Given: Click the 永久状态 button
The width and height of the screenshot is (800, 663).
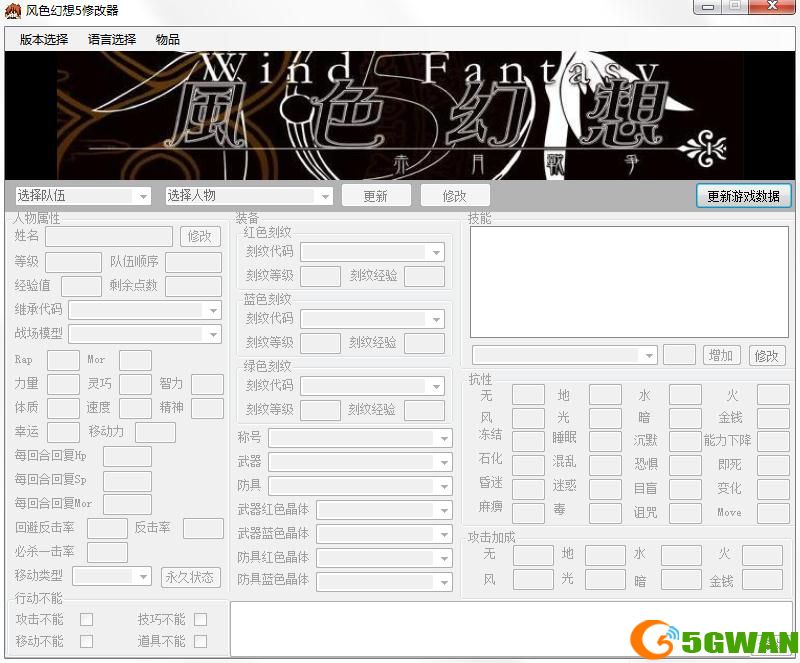Looking at the screenshot, I should pyautogui.click(x=190, y=577).
